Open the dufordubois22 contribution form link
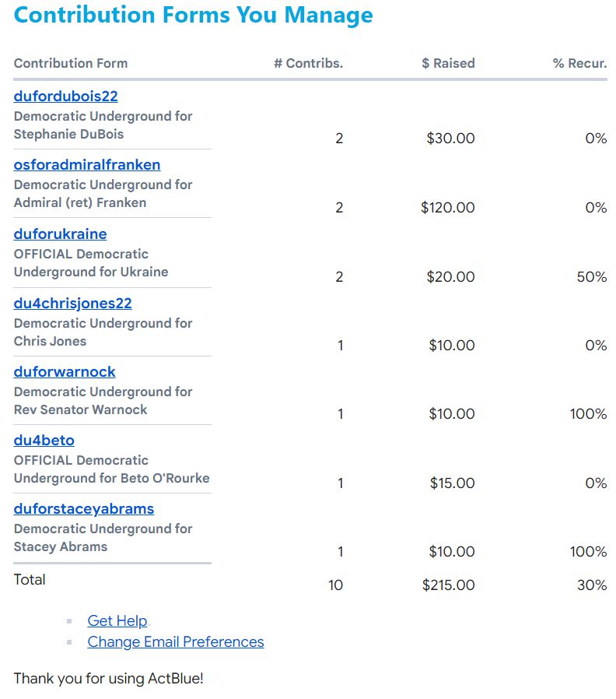 point(65,97)
